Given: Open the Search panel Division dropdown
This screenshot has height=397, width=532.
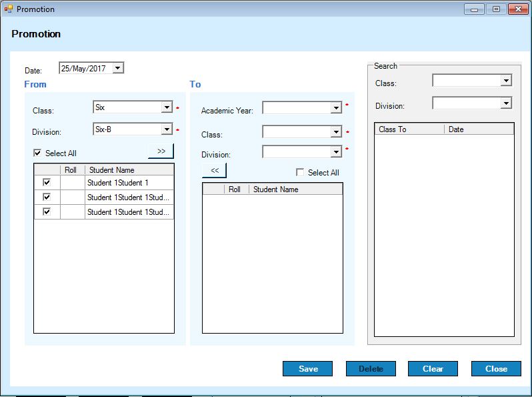Looking at the screenshot, I should (506, 103).
